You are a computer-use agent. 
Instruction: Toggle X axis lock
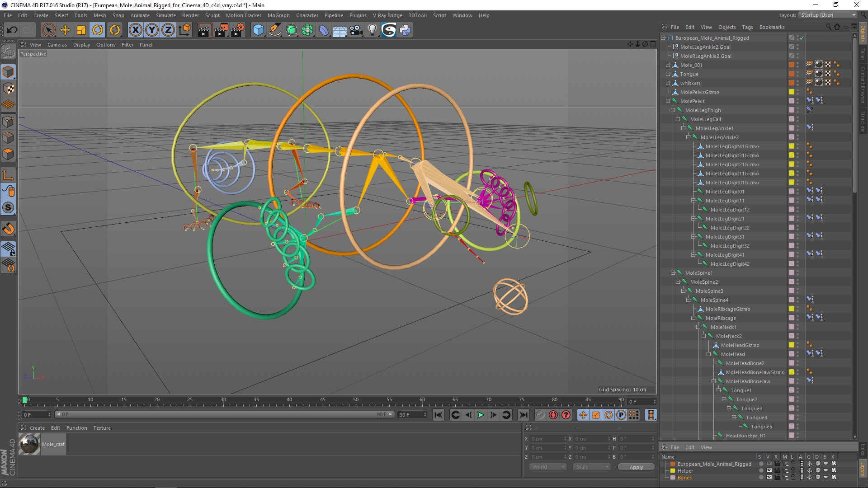pos(135,30)
